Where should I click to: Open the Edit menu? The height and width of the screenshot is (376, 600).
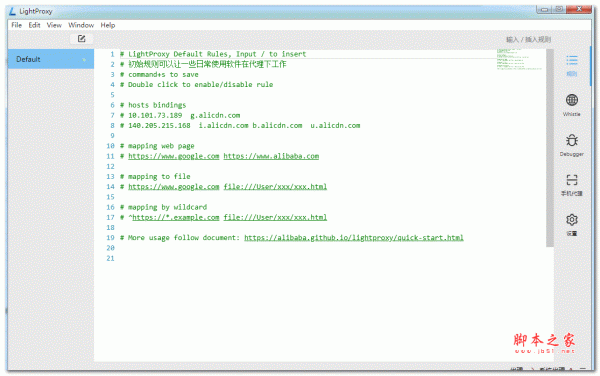[x=34, y=25]
